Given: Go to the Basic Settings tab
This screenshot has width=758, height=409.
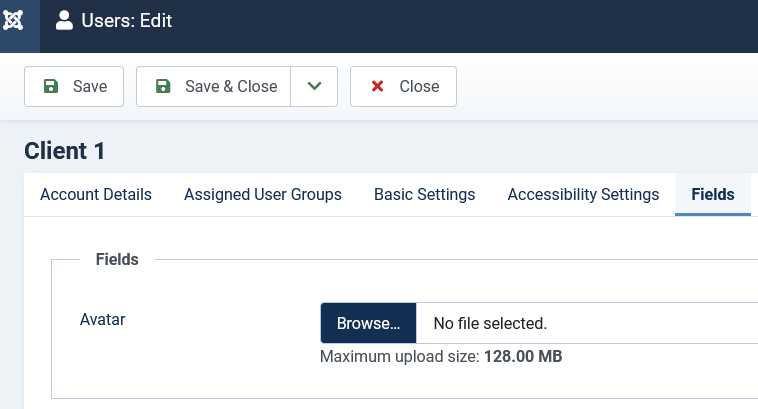Looking at the screenshot, I should [424, 194].
